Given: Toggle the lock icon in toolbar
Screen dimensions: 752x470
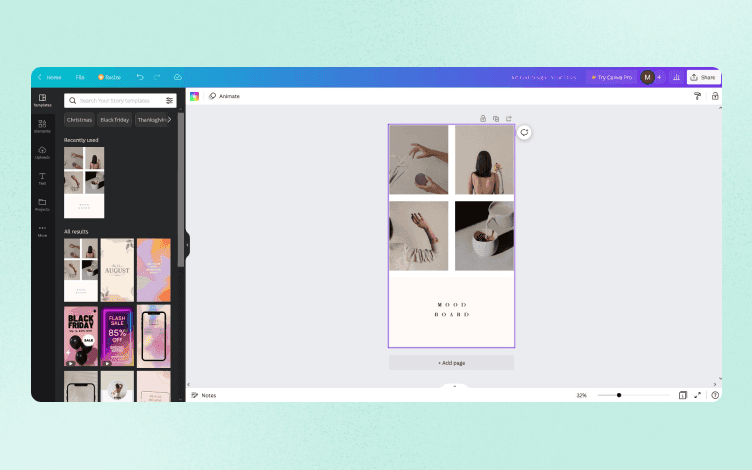Looking at the screenshot, I should [715, 96].
